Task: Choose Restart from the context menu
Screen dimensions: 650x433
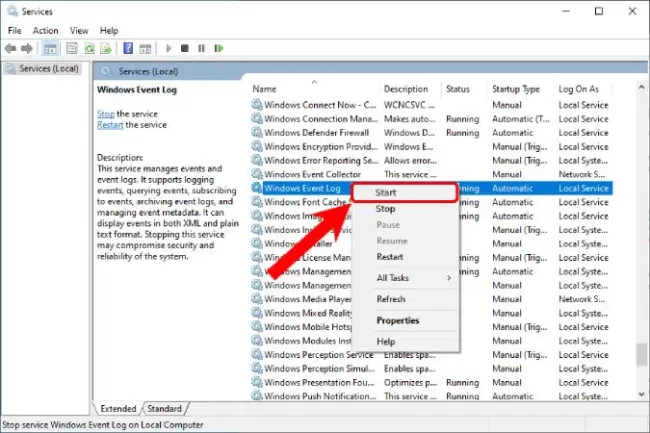Action: 405,257
